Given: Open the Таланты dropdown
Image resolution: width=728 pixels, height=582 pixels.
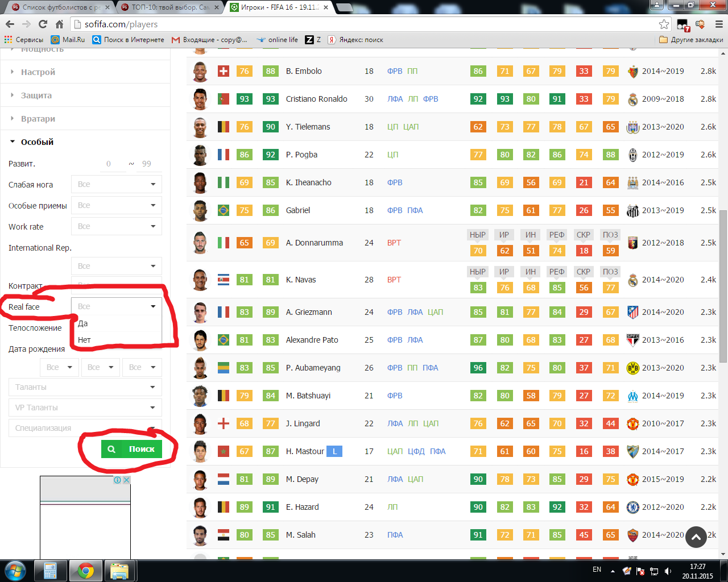Looking at the screenshot, I should [x=85, y=387].
